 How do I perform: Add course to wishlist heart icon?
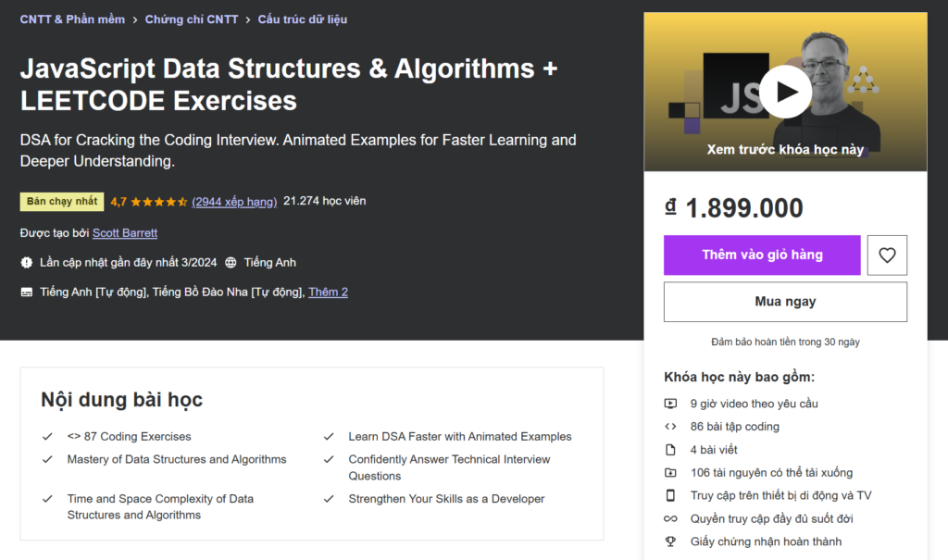(x=887, y=255)
